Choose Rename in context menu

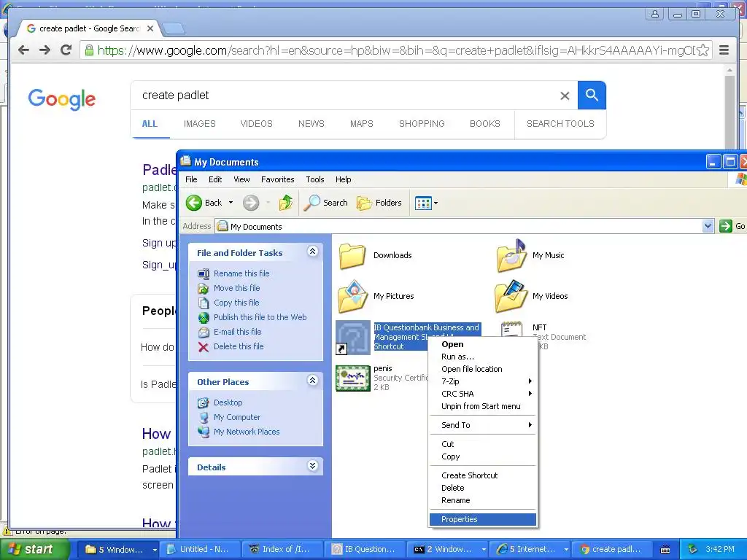click(x=483, y=500)
